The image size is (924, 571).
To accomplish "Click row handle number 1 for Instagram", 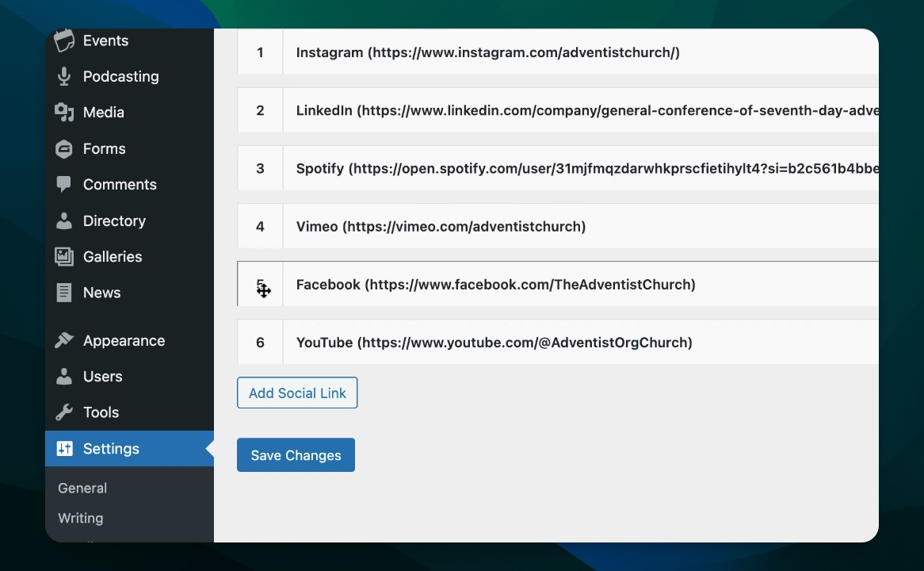I will [260, 52].
